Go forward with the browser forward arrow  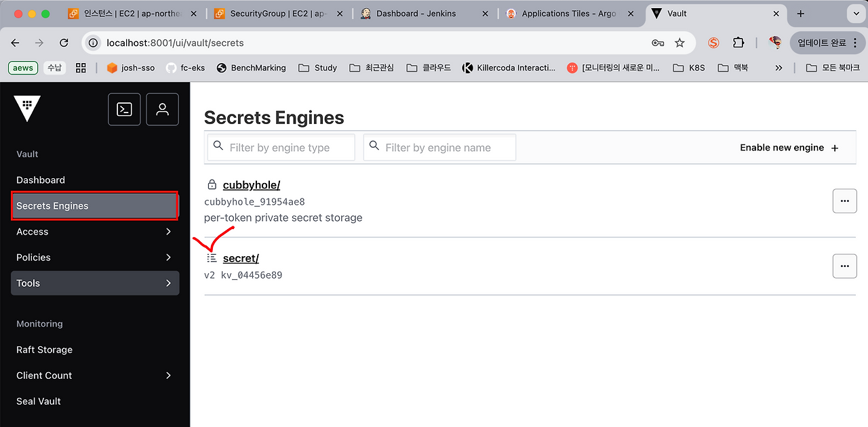pos(39,43)
